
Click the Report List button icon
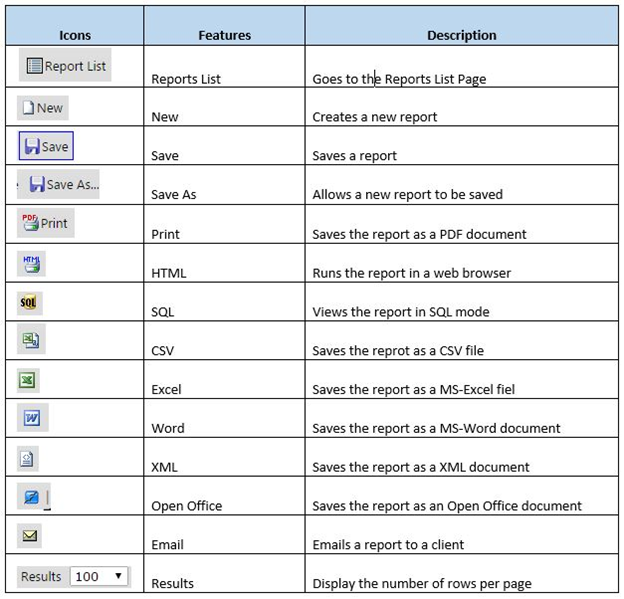[x=65, y=66]
